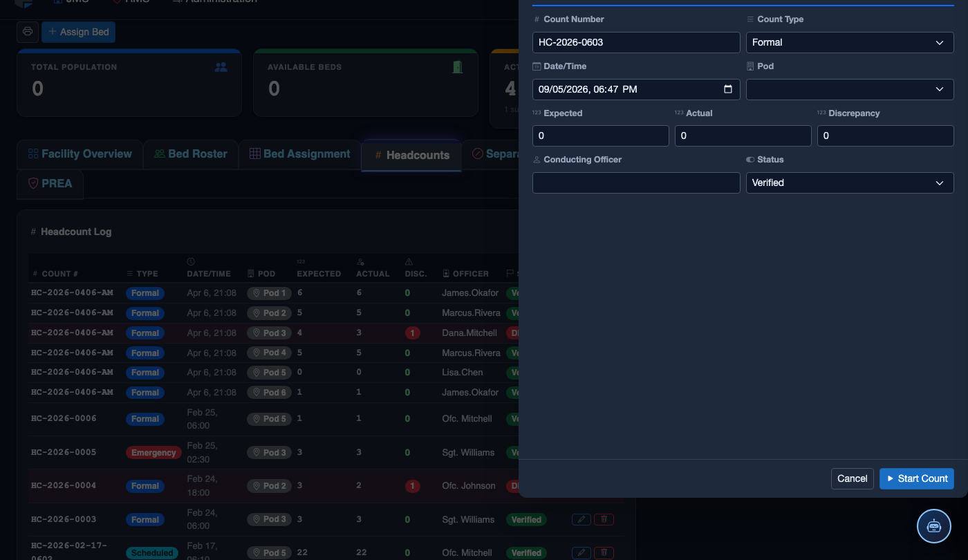Open the Status dropdown showing Verified

point(850,183)
